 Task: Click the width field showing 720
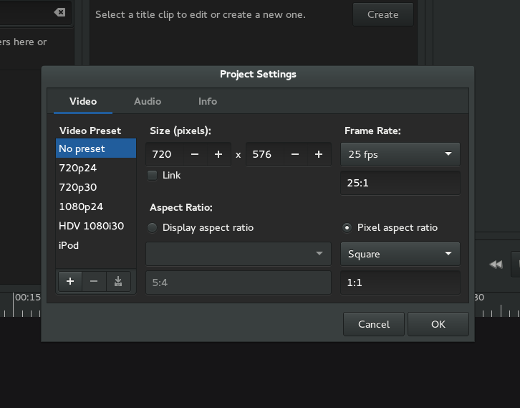165,154
